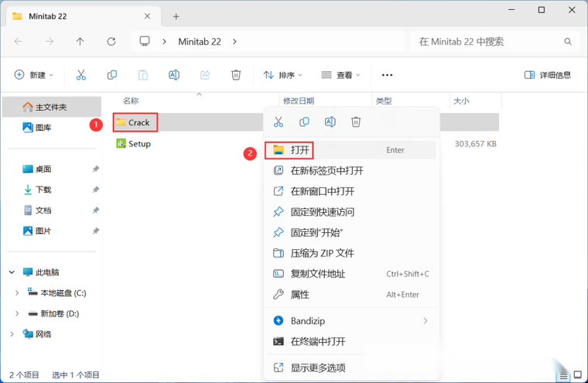Image resolution: width=588 pixels, height=383 pixels.
Task: Click the Cut icon in the context menu
Action: (279, 122)
